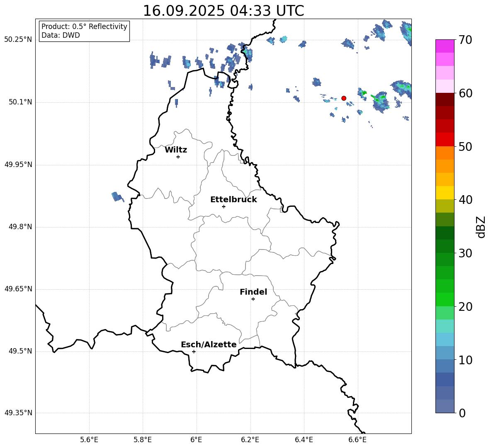Click the 40 colorbar tick label
Screen dimensions: 491x448
coord(466,200)
